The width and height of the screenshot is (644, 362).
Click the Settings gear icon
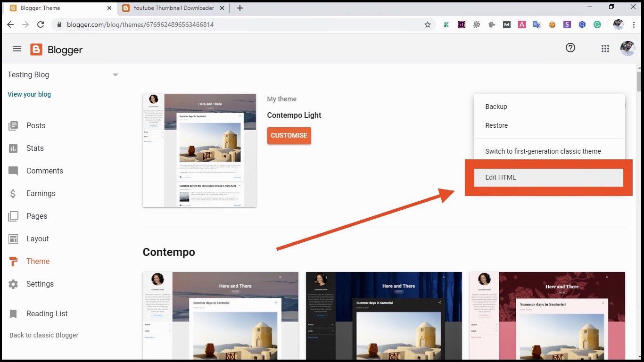[x=13, y=284]
